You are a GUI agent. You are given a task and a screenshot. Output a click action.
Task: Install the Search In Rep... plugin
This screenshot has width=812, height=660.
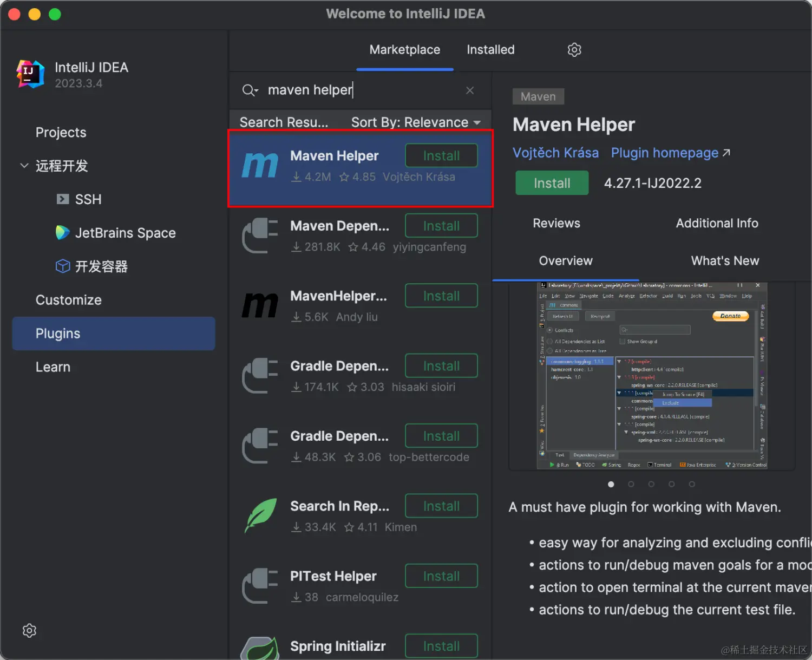coord(442,506)
